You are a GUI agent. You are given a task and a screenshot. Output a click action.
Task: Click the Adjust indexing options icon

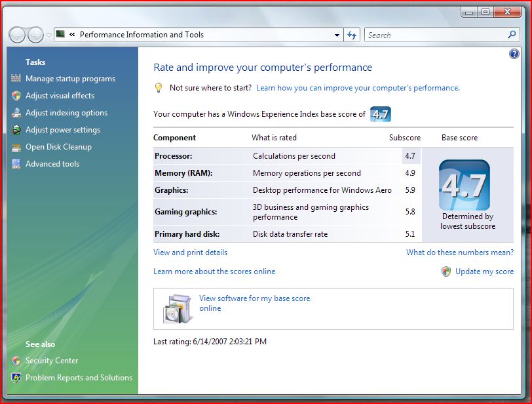pyautogui.click(x=16, y=113)
